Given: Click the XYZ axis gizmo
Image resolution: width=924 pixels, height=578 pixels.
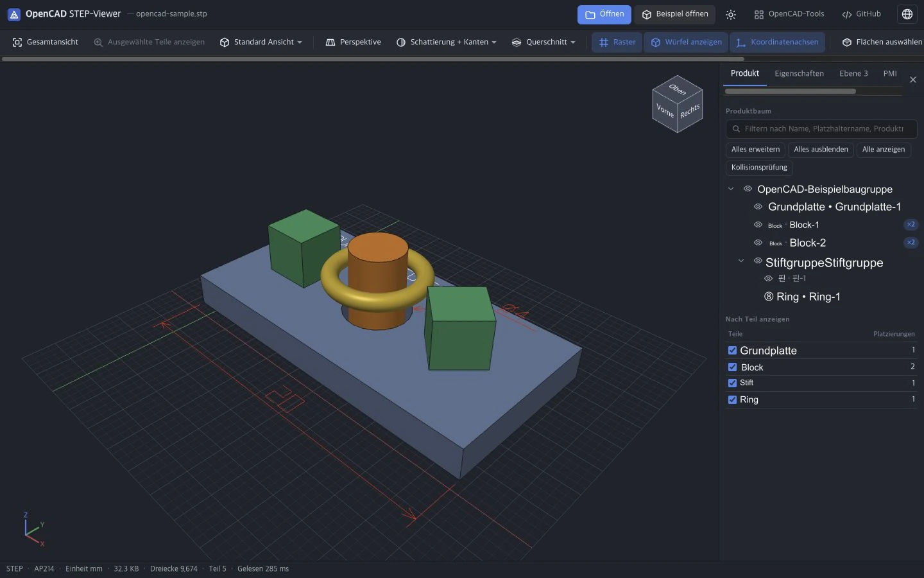Looking at the screenshot, I should click(33, 530).
